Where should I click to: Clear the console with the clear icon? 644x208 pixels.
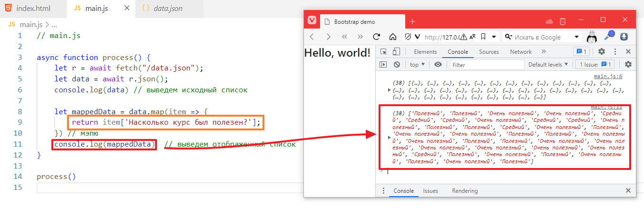397,65
